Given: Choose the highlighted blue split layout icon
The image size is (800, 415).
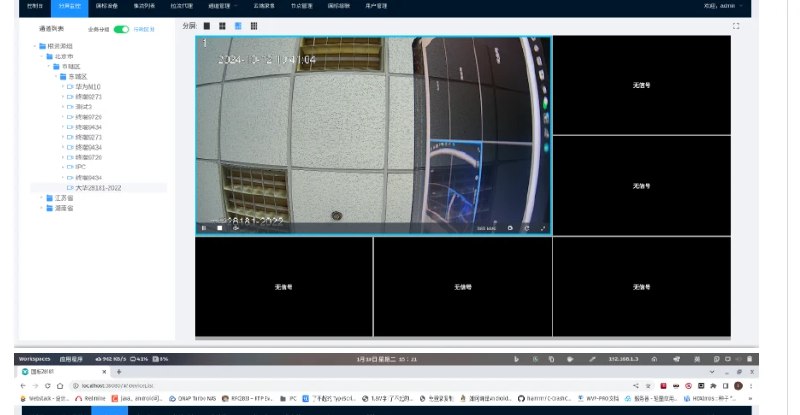Looking at the screenshot, I should 238,26.
